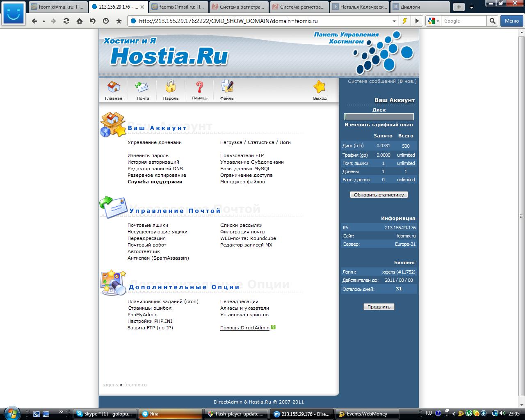Open the Главная home icon

pos(114,87)
